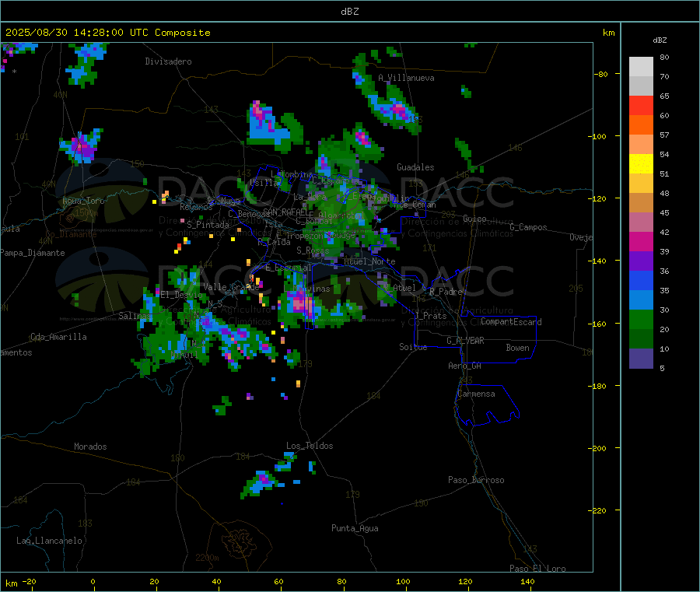Click the dBZ title at top
Screen dimensions: 700x592
pyautogui.click(x=349, y=11)
